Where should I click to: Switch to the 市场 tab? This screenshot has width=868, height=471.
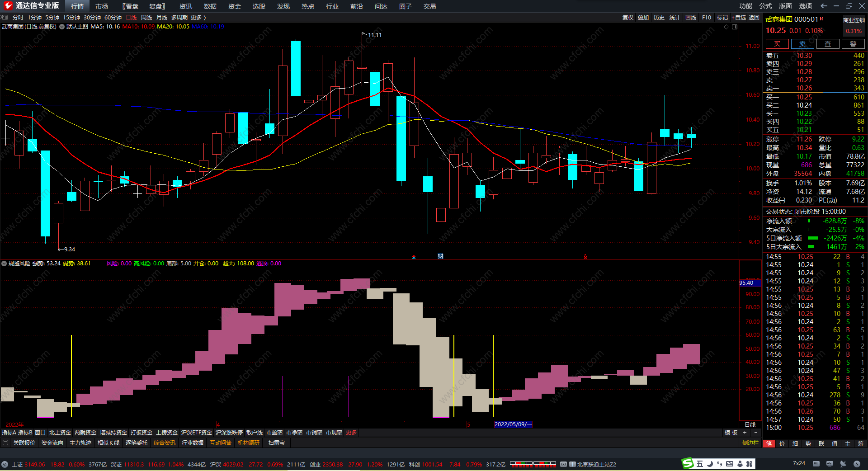102,6
